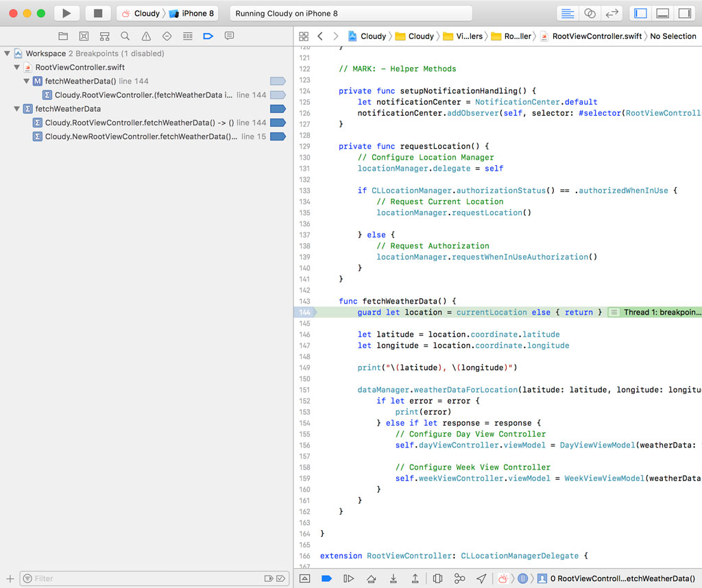
Task: Open the Report navigator speech bubble icon
Action: (228, 36)
